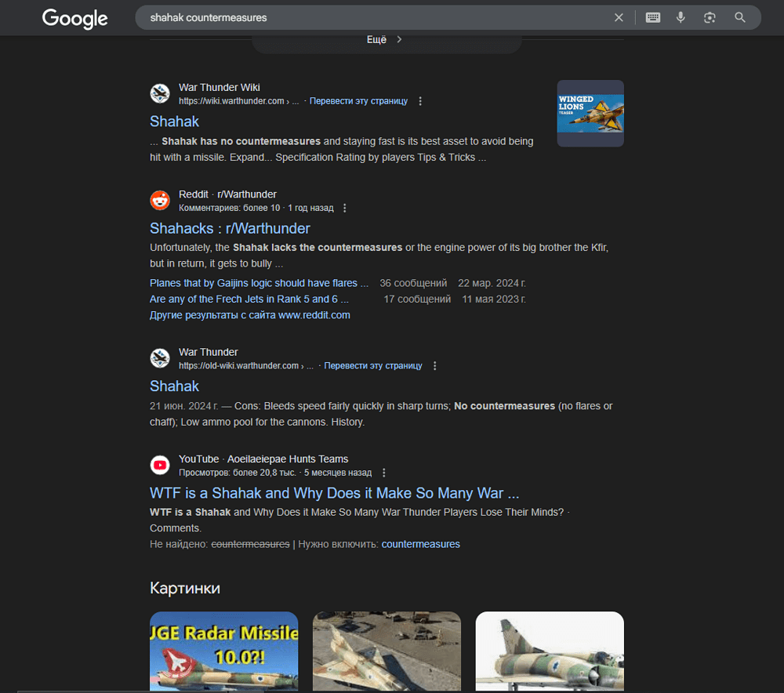Click the '17 сообщений' text
The height and width of the screenshot is (693, 784).
point(417,299)
